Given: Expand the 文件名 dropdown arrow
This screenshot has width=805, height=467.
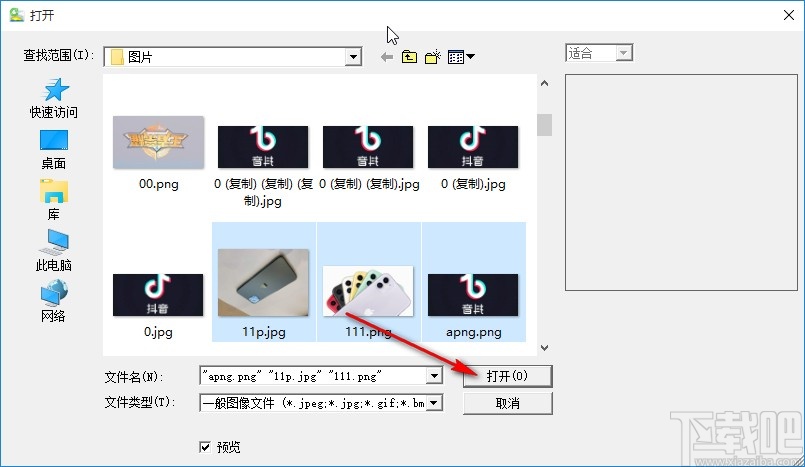Looking at the screenshot, I should 434,376.
